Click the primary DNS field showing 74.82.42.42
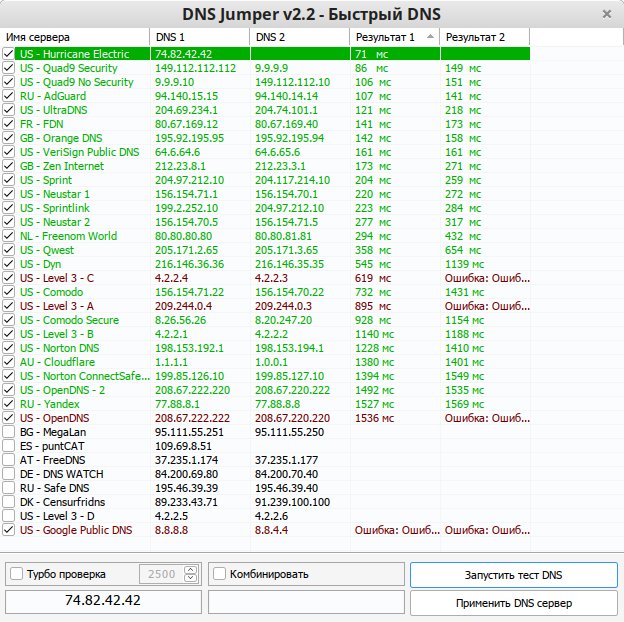Screen dimensions: 624x622 tap(103, 601)
